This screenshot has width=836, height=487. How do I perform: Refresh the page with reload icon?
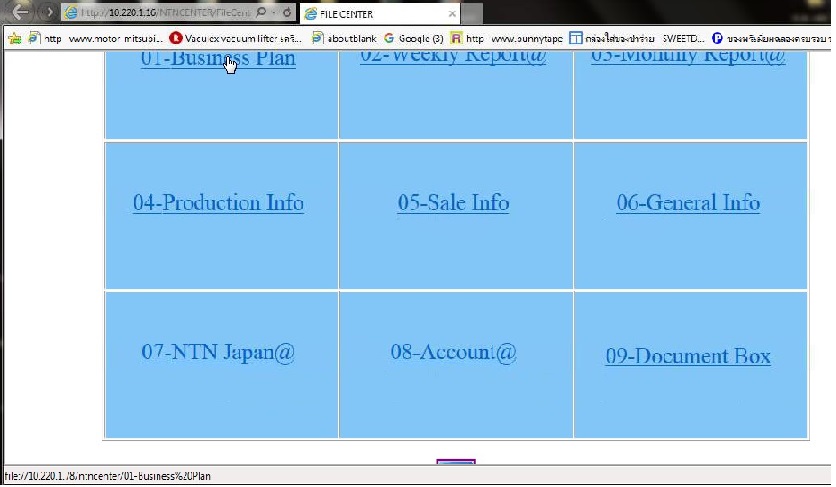(287, 12)
